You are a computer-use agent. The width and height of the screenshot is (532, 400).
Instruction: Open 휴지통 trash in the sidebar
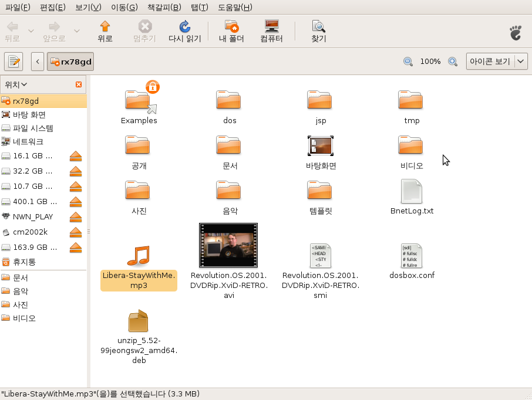[43, 262]
